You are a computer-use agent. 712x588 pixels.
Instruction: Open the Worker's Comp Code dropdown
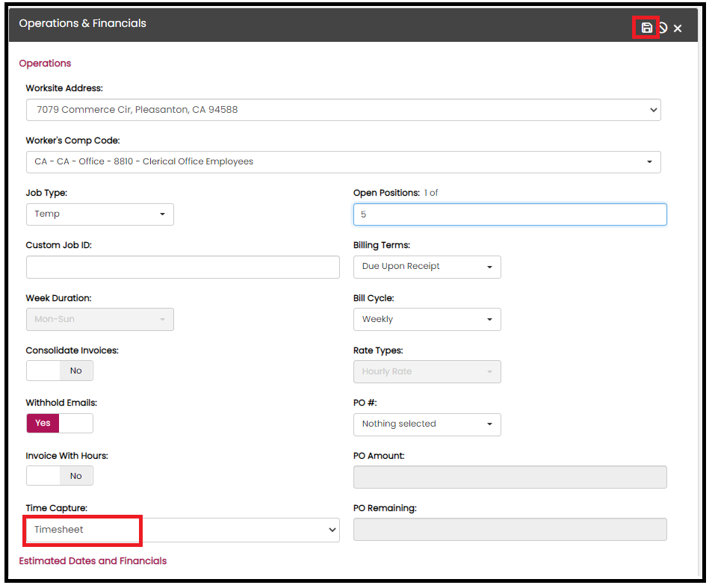pyautogui.click(x=343, y=162)
